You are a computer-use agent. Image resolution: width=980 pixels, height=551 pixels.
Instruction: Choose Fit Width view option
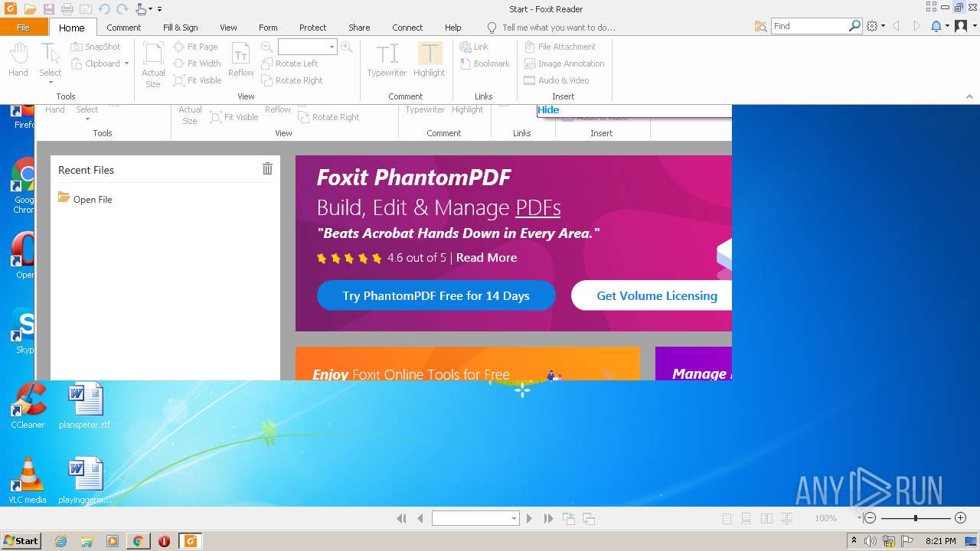(x=197, y=64)
